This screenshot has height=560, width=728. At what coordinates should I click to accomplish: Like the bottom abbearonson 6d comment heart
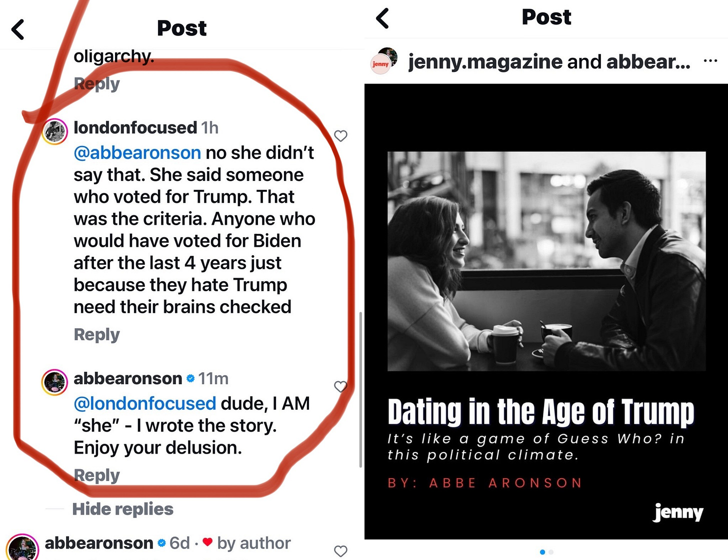(x=340, y=551)
